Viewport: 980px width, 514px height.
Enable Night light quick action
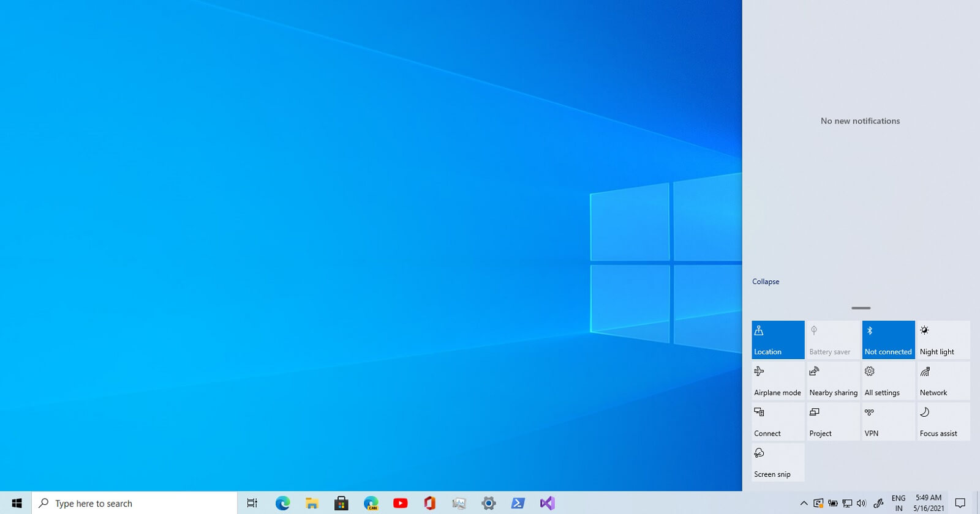pyautogui.click(x=943, y=340)
